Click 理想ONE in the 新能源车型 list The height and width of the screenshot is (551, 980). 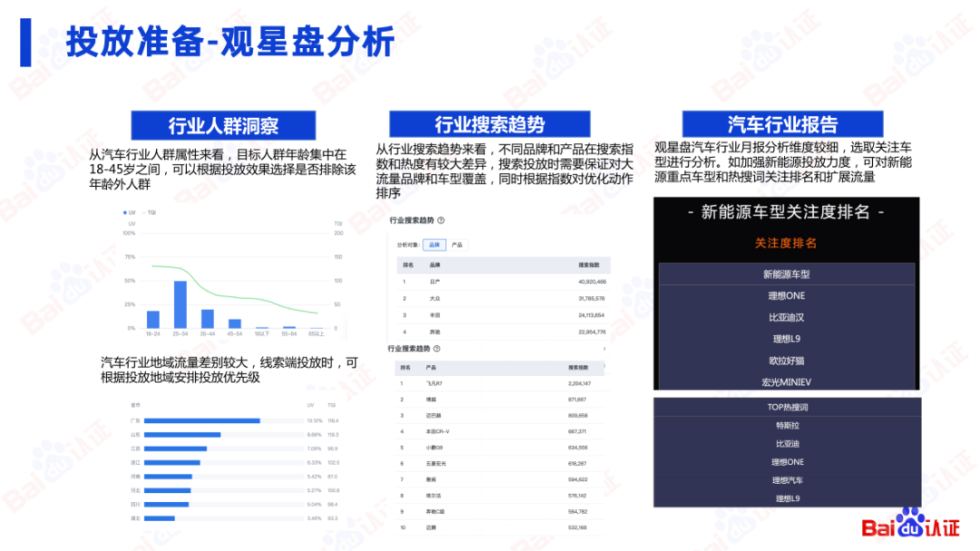(x=786, y=296)
